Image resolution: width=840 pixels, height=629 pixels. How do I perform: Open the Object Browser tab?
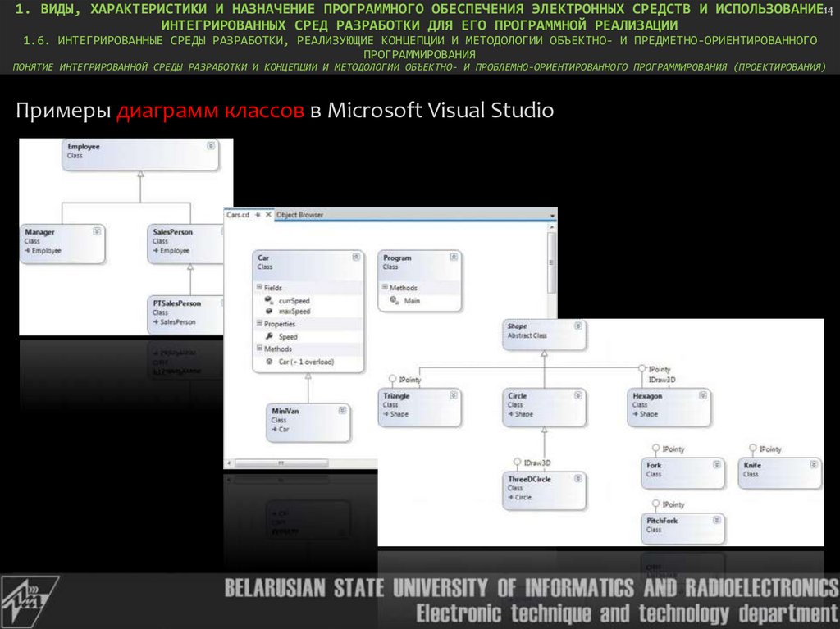299,214
